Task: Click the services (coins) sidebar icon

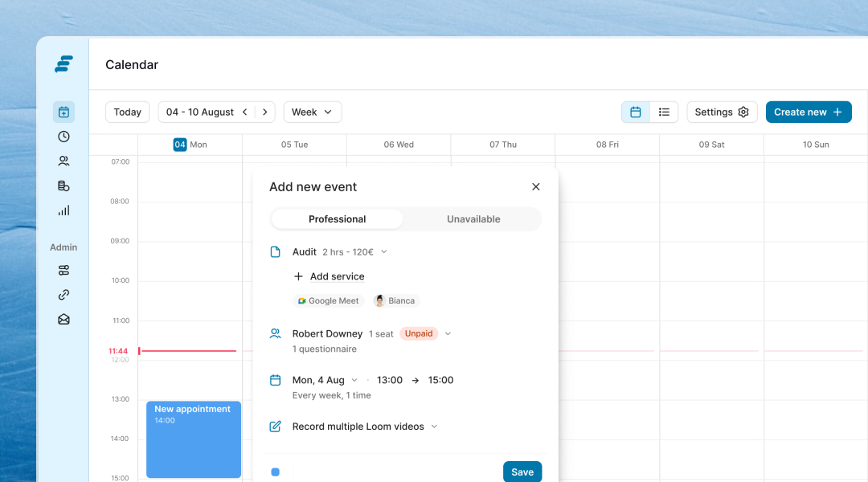Action: pyautogui.click(x=63, y=186)
